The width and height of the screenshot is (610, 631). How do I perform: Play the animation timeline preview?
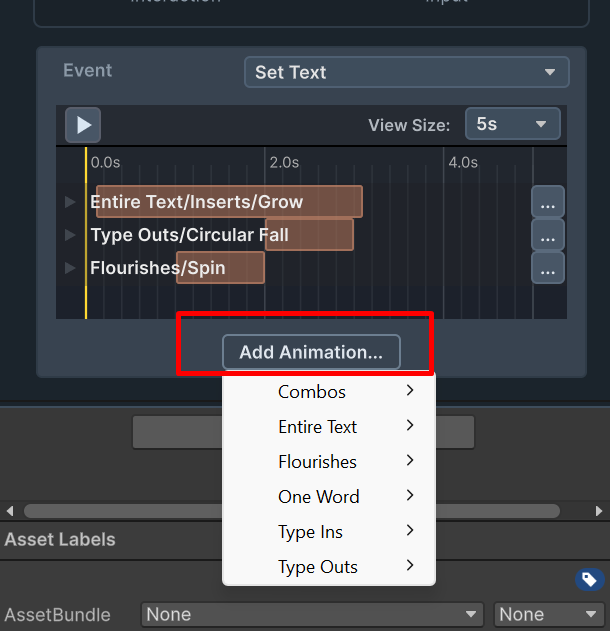(83, 125)
